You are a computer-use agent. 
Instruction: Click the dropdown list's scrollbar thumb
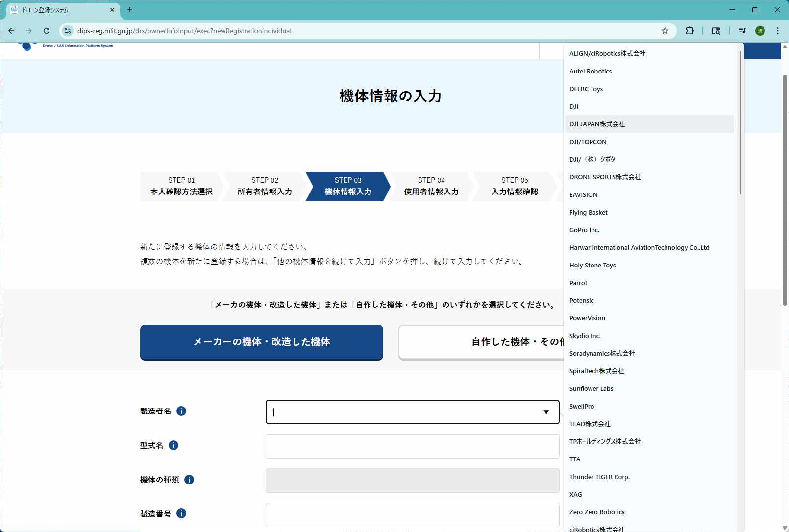tap(740, 122)
